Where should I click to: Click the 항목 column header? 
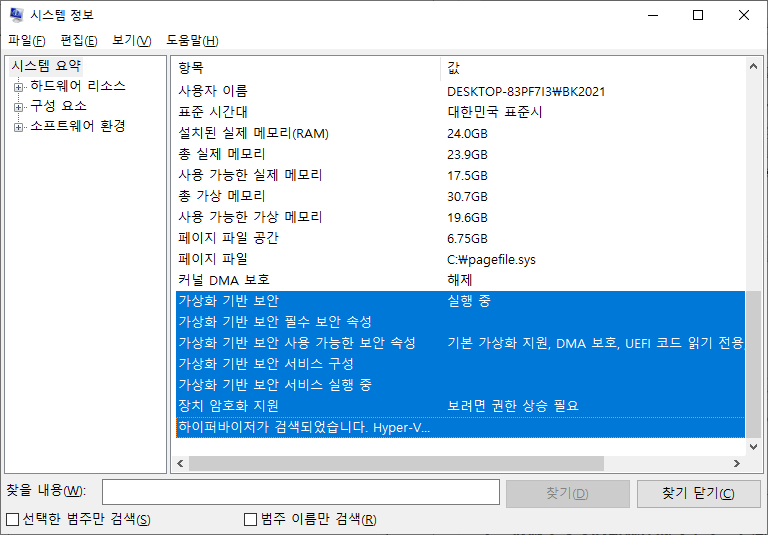tap(308, 68)
